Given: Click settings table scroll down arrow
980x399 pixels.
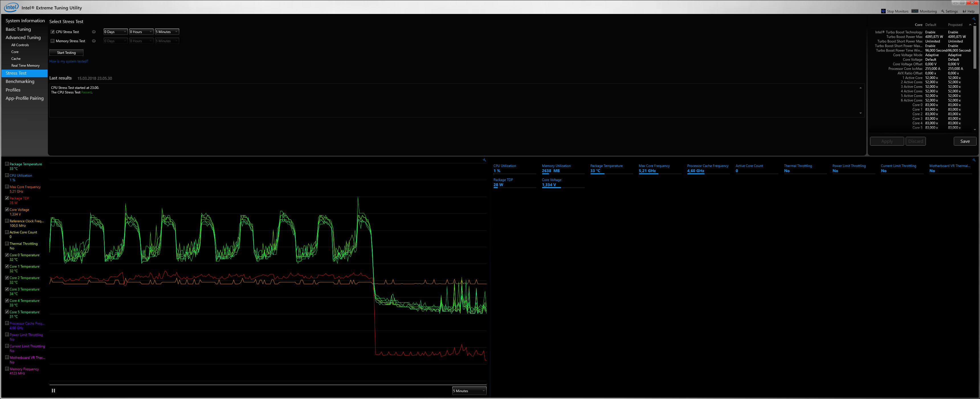Looking at the screenshot, I should (x=975, y=129).
